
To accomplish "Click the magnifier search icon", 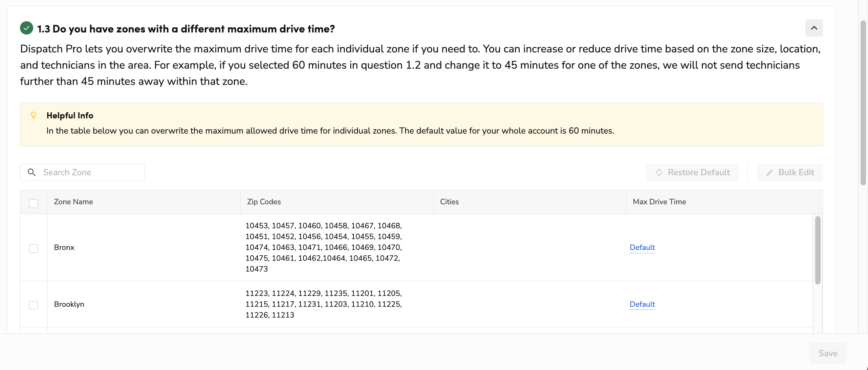I will tap(32, 172).
